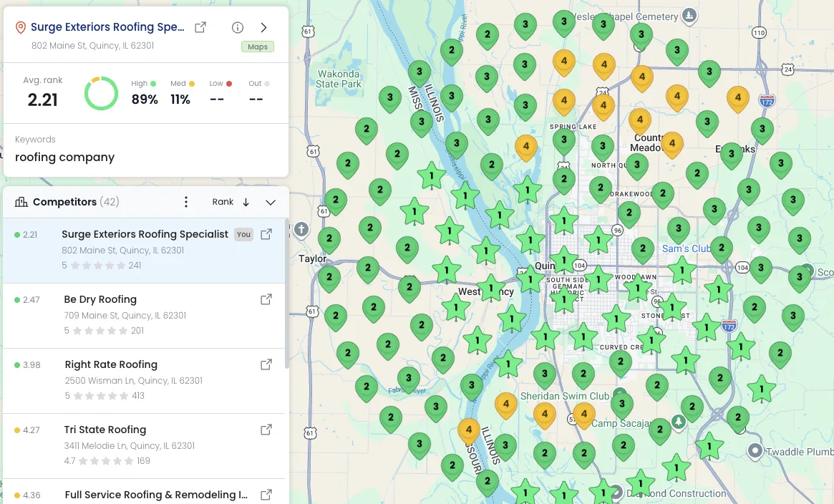The height and width of the screenshot is (504, 834).
Task: Click the Sheridan Swim Club label
Action: point(564,396)
